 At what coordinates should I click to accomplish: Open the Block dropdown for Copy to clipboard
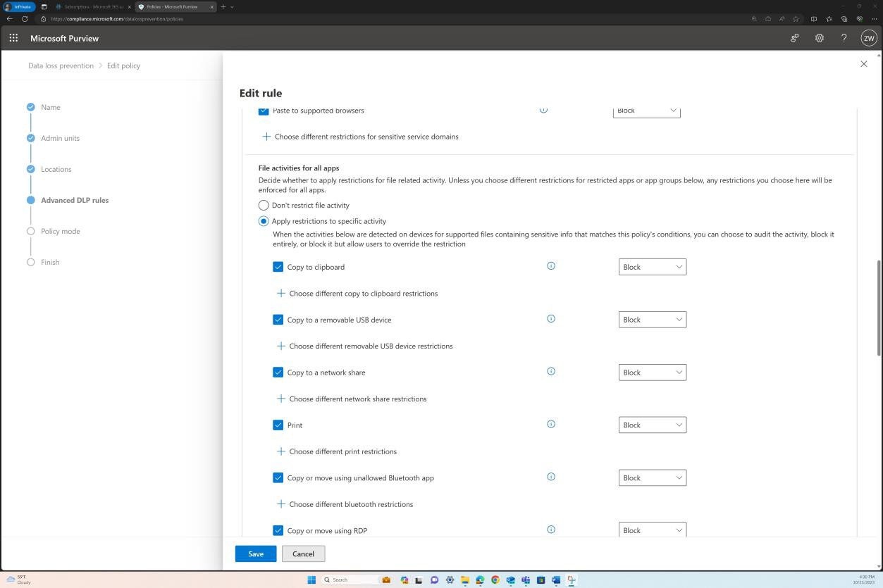point(652,266)
